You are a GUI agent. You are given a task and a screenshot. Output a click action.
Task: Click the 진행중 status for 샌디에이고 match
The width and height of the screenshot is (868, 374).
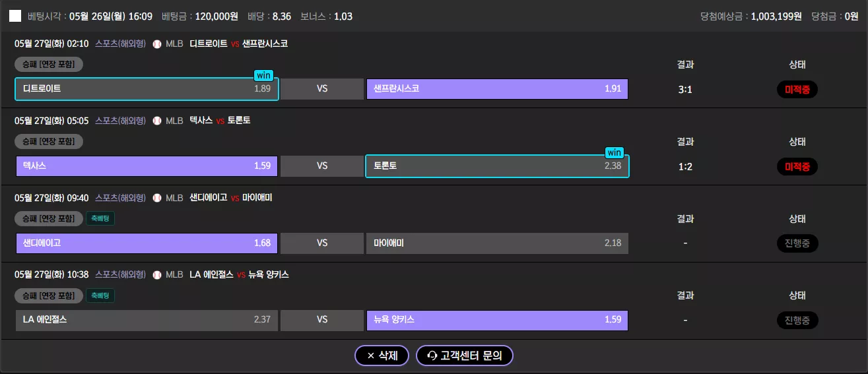pyautogui.click(x=797, y=243)
